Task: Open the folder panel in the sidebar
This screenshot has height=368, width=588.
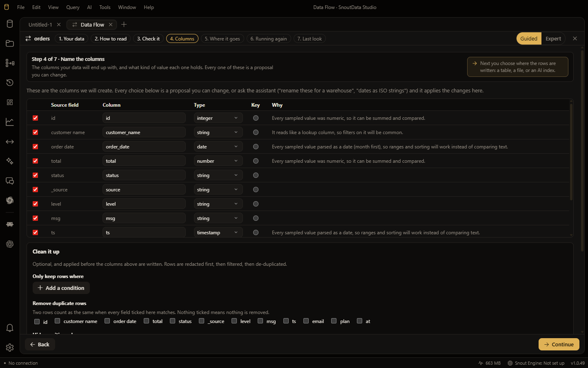Action: click(10, 43)
